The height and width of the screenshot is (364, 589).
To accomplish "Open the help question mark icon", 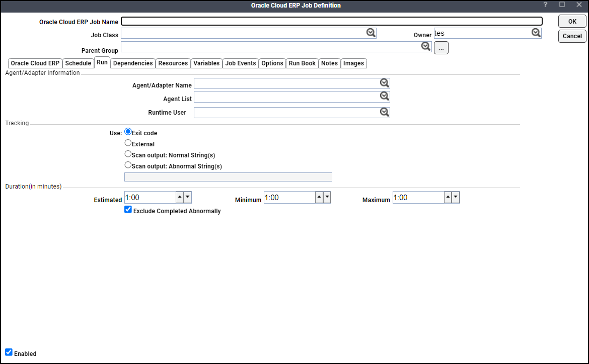I will 545,5.
